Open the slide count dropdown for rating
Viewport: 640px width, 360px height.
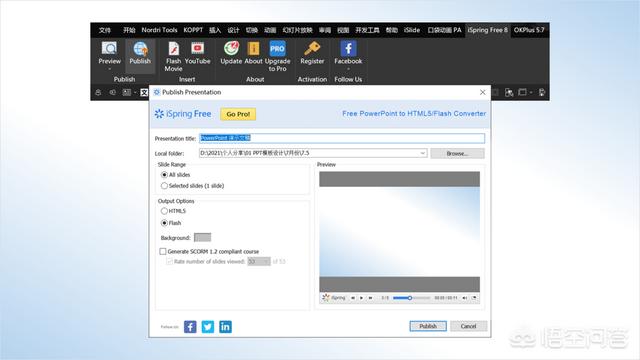(x=266, y=261)
